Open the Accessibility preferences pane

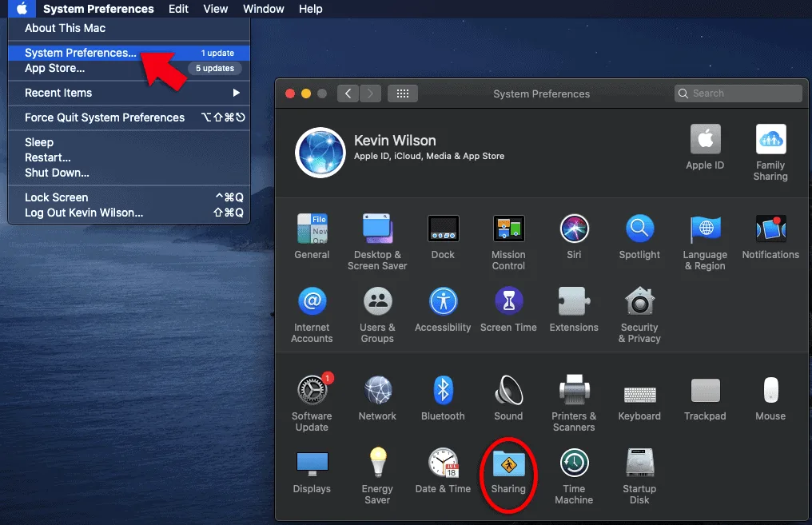[x=443, y=309]
